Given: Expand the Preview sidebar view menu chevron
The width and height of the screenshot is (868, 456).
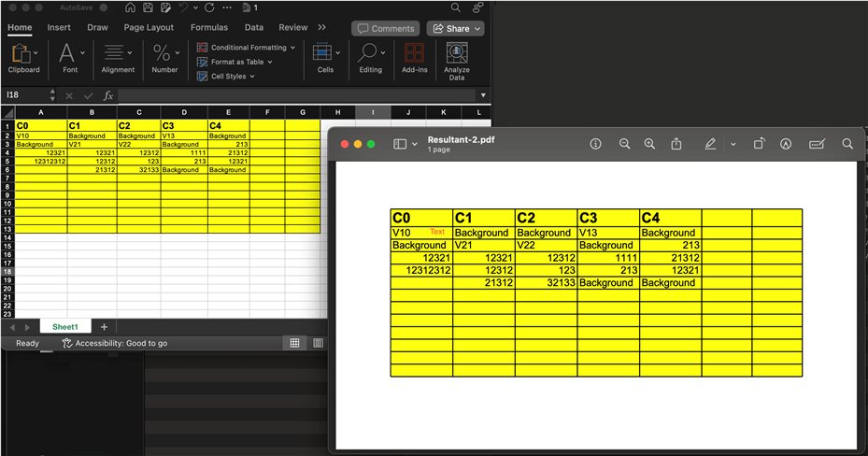Looking at the screenshot, I should point(414,144).
